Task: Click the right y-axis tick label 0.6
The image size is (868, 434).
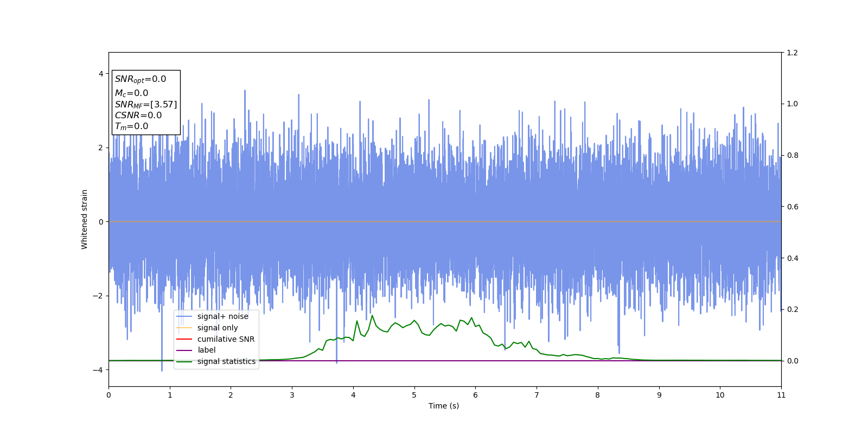Action: [x=792, y=207]
